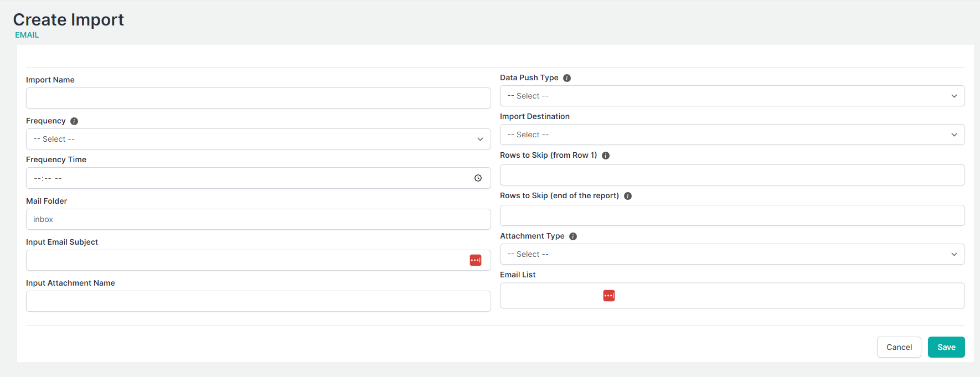
Task: Click the Data Push Type info icon
Action: point(567,78)
